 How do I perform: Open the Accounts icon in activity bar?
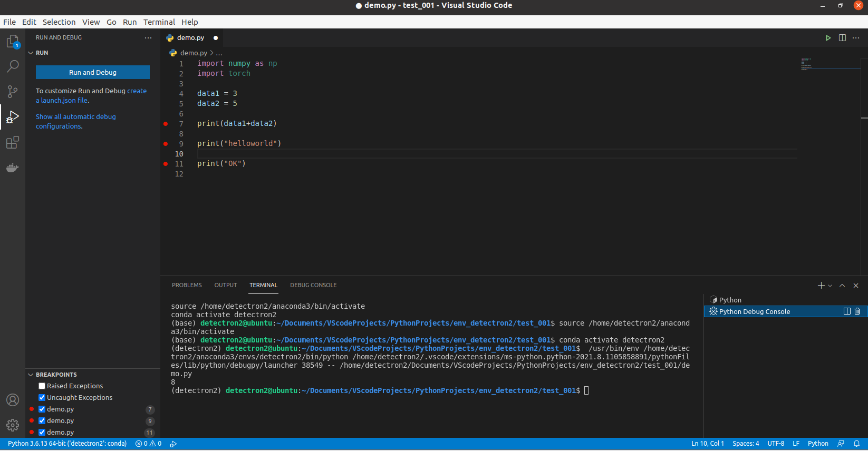coord(13,400)
